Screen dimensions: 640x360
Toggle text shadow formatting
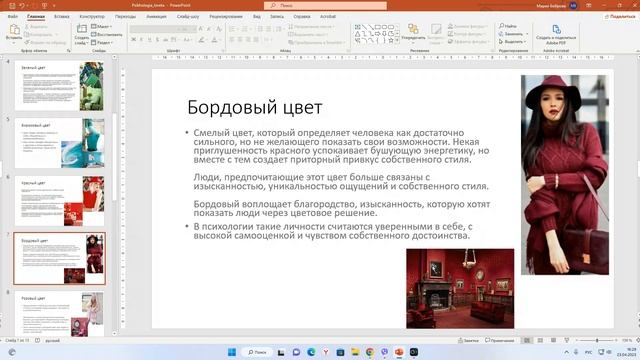point(158,40)
